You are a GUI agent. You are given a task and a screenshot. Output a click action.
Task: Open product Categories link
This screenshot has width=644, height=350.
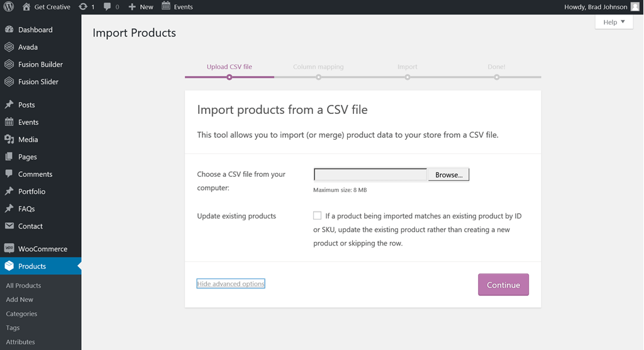[x=21, y=313]
